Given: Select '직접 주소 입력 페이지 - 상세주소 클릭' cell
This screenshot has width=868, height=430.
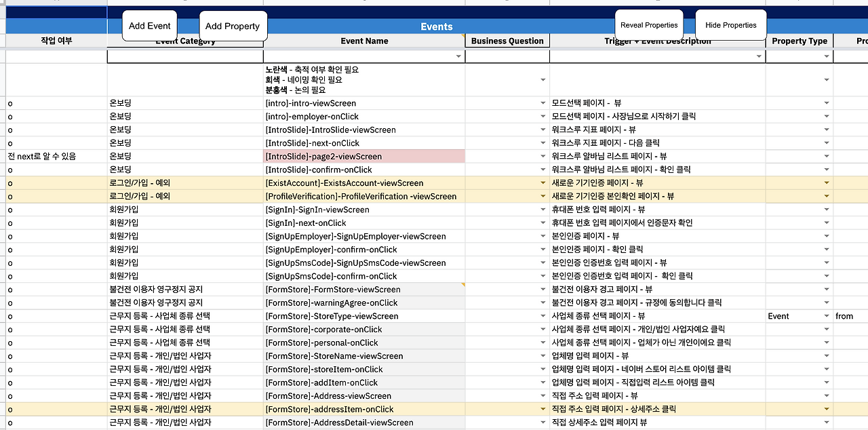Looking at the screenshot, I should 658,410.
